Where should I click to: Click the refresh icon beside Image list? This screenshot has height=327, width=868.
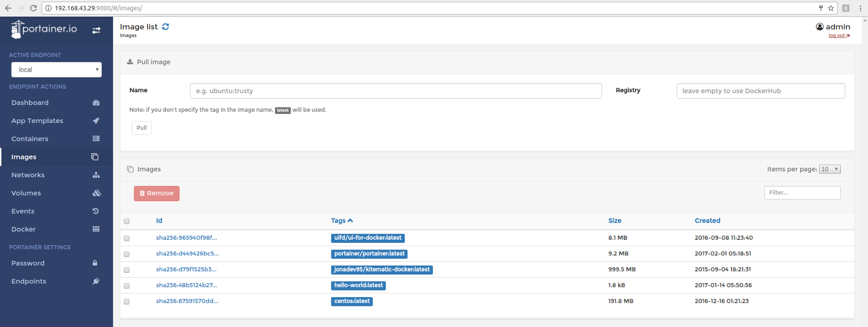165,27
